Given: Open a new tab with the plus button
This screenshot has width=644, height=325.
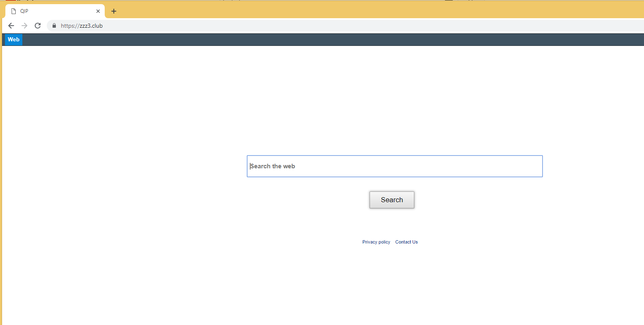Looking at the screenshot, I should (114, 11).
